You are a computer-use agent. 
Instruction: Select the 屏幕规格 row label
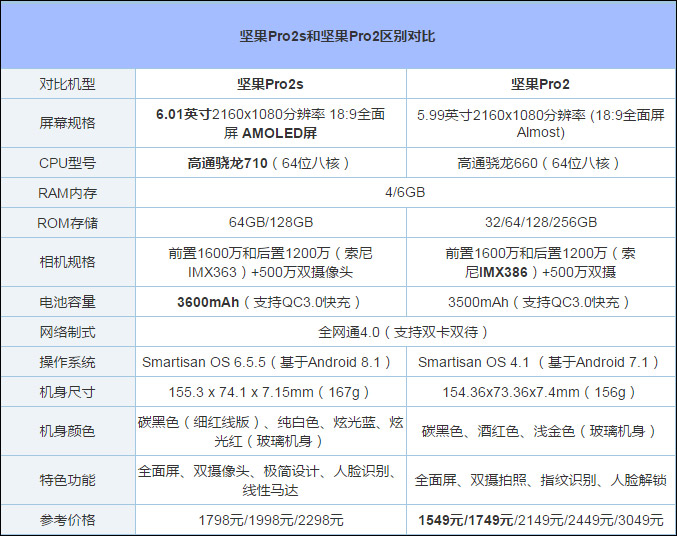tap(68, 123)
